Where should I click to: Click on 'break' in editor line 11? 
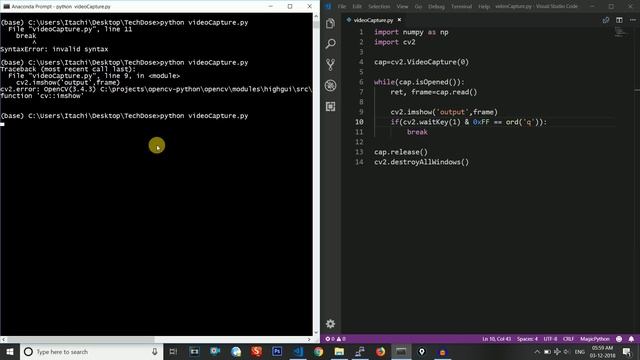tap(417, 132)
